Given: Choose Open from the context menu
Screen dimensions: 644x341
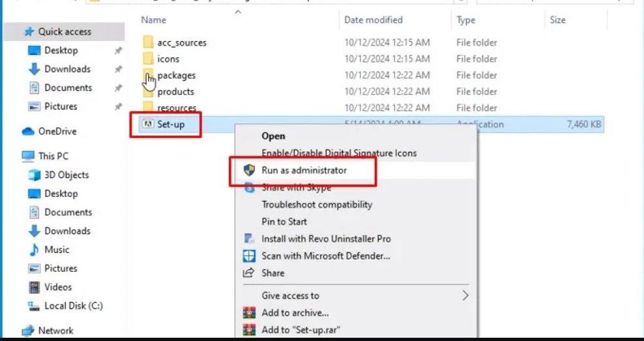Looking at the screenshot, I should (273, 136).
